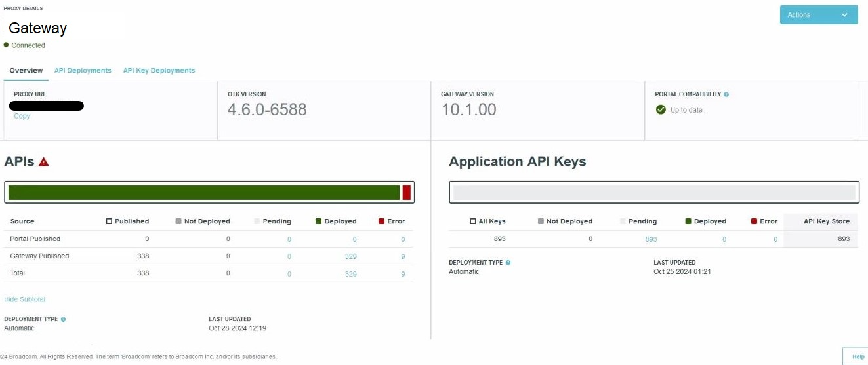Open the Actions dropdown menu
This screenshot has height=365, width=868.
pos(818,15)
